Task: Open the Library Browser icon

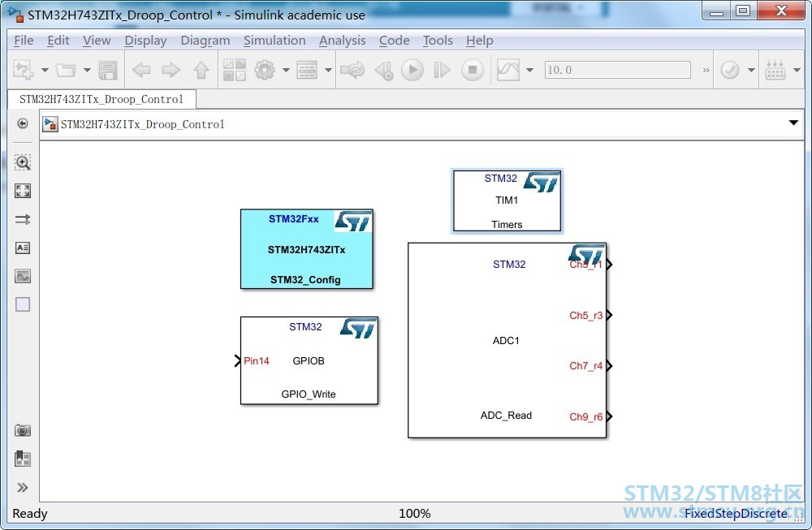Action: click(x=235, y=70)
